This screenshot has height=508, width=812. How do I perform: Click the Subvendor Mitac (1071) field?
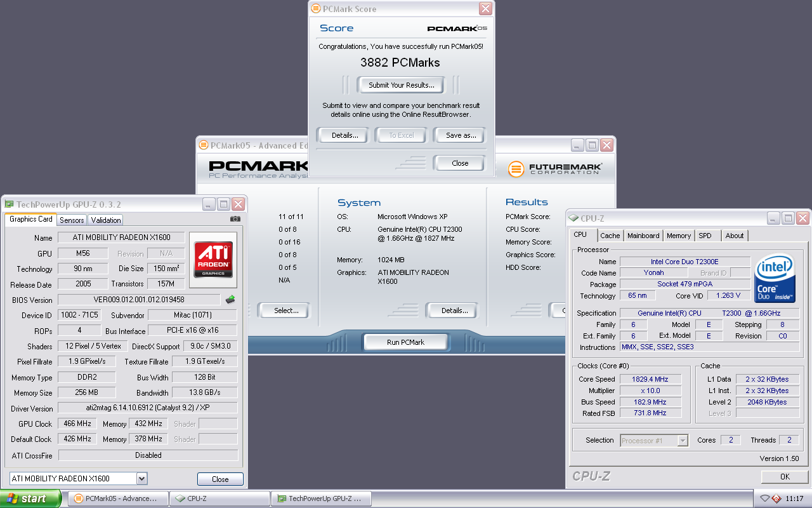[193, 315]
